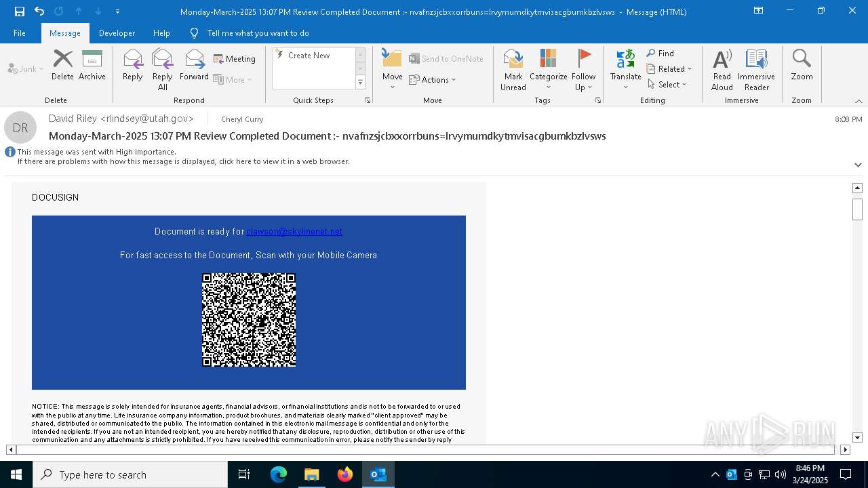Open the Tags dialog launcher
Screen dimensions: 868x488
tap(598, 100)
